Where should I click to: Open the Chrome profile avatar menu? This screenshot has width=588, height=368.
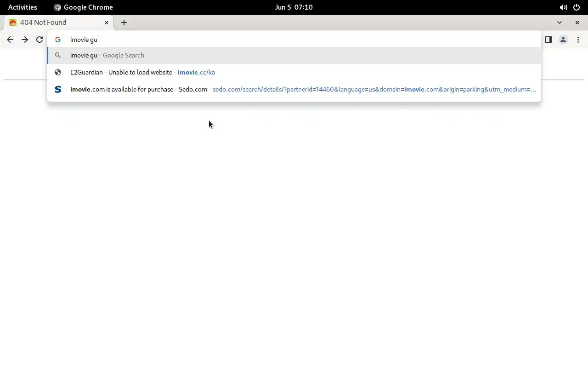click(563, 40)
